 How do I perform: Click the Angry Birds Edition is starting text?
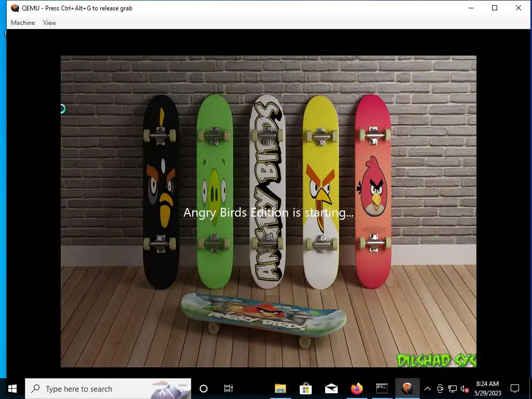pyautogui.click(x=269, y=212)
